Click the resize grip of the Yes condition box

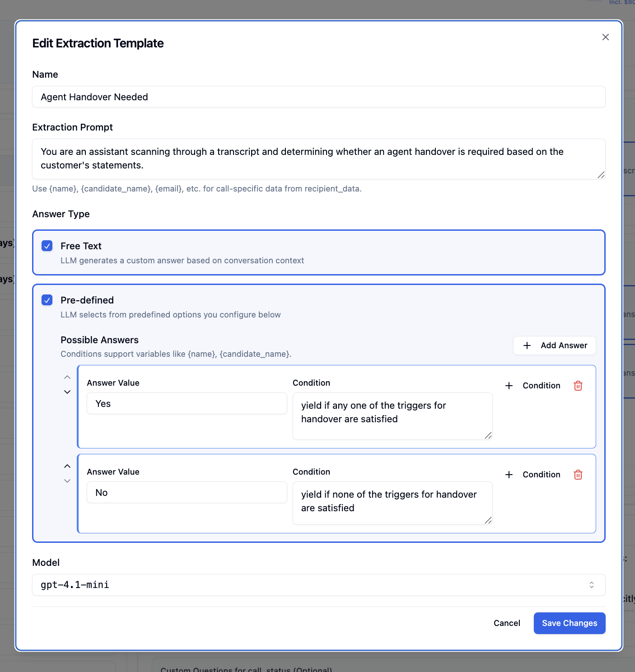488,435
